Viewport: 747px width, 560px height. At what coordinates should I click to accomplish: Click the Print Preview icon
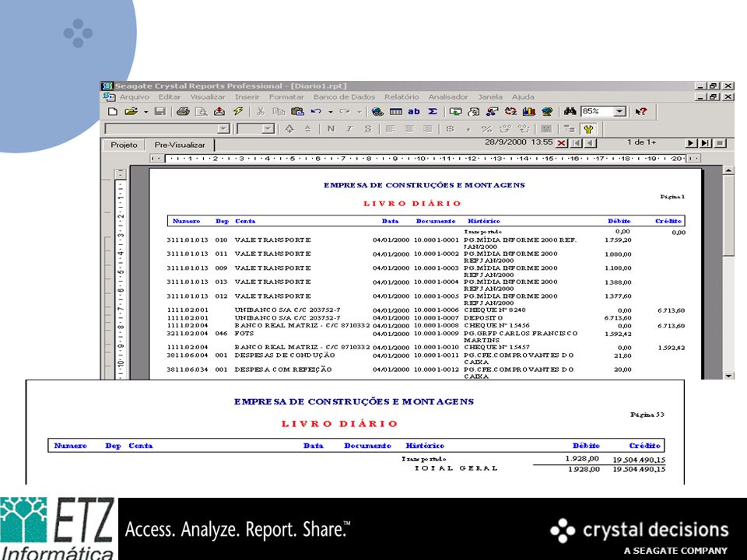[x=202, y=111]
